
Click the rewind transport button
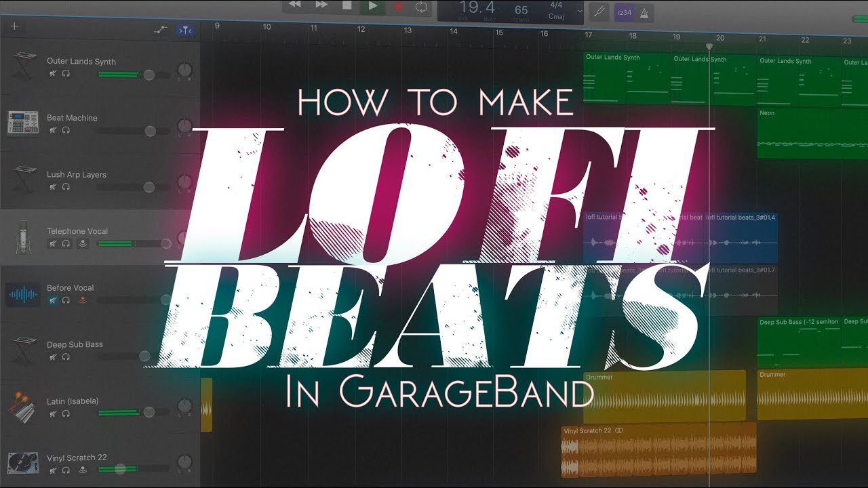(294, 5)
